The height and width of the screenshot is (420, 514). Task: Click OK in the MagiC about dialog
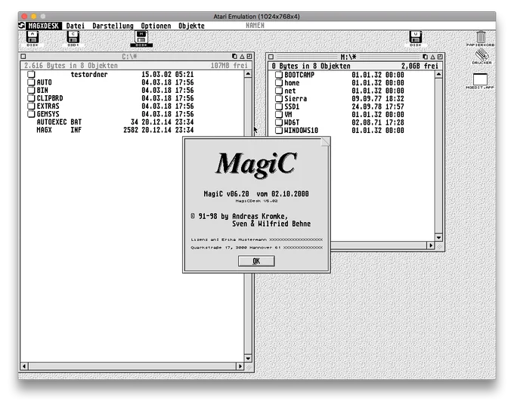coord(256,261)
